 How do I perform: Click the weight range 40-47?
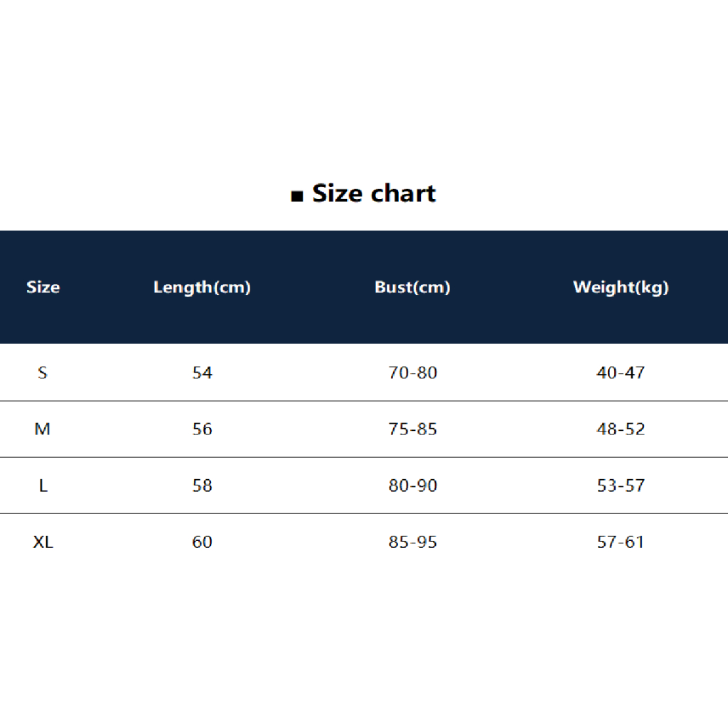tap(621, 373)
